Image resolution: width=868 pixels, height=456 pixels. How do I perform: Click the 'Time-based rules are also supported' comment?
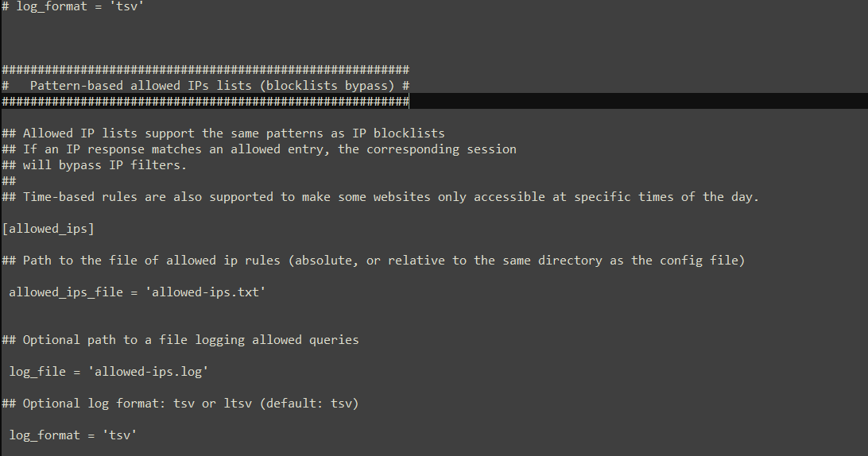click(x=380, y=197)
